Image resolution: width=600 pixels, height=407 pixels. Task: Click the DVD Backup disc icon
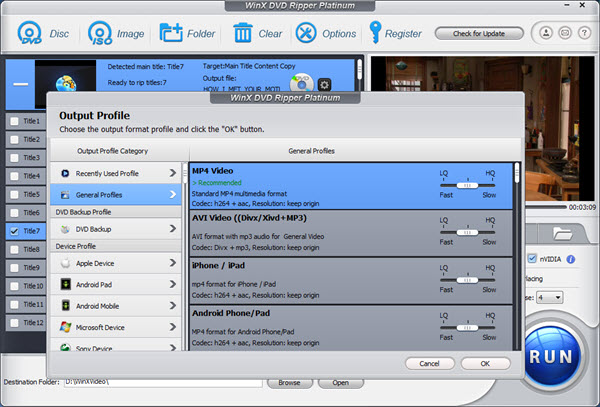click(65, 229)
